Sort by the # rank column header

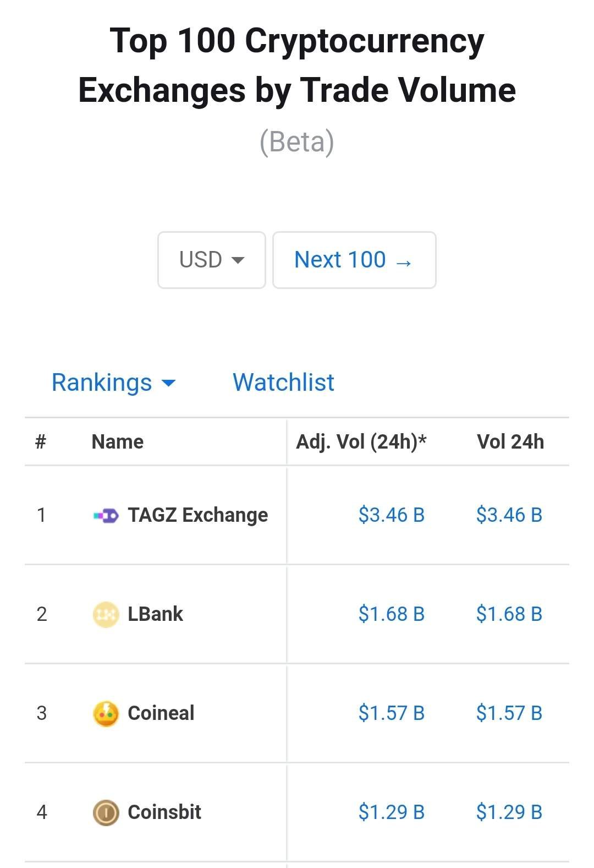click(41, 442)
